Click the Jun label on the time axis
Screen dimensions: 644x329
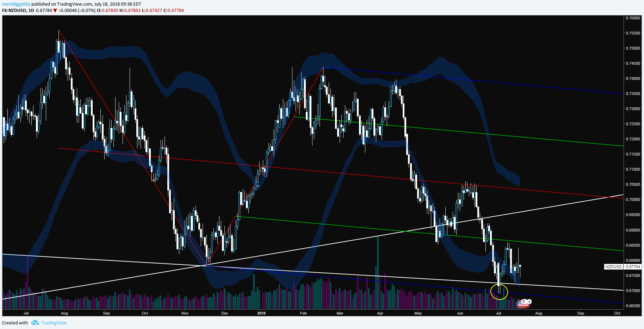[460, 313]
